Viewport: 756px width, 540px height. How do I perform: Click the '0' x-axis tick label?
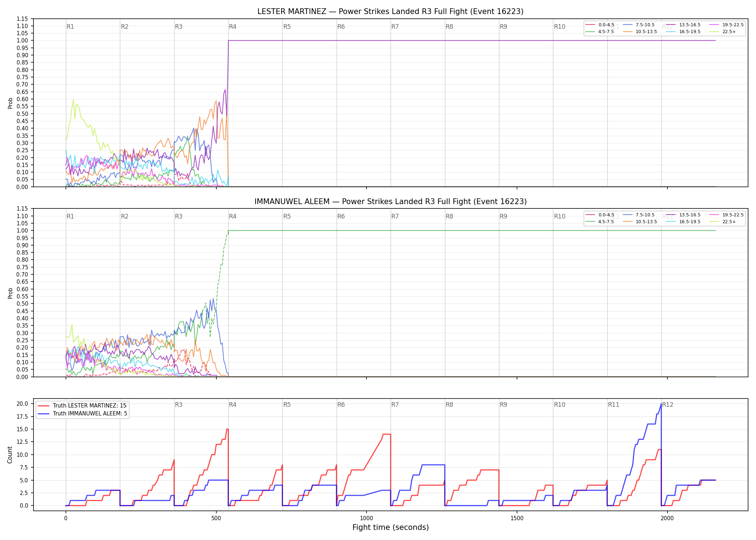coord(66,518)
